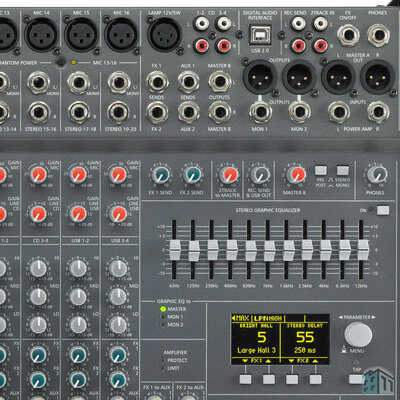Click the FX 1 send jack
This screenshot has height=400, width=400.
point(157,82)
